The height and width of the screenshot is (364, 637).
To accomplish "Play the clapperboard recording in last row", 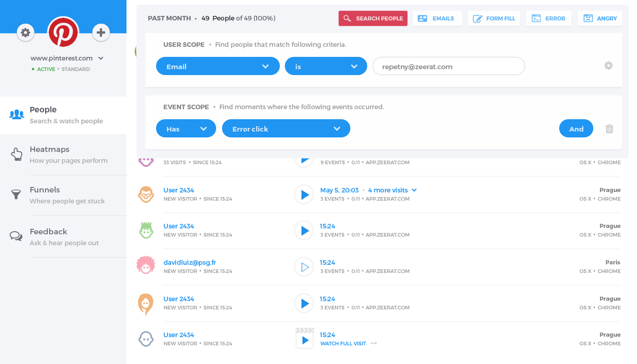I will [x=304, y=339].
